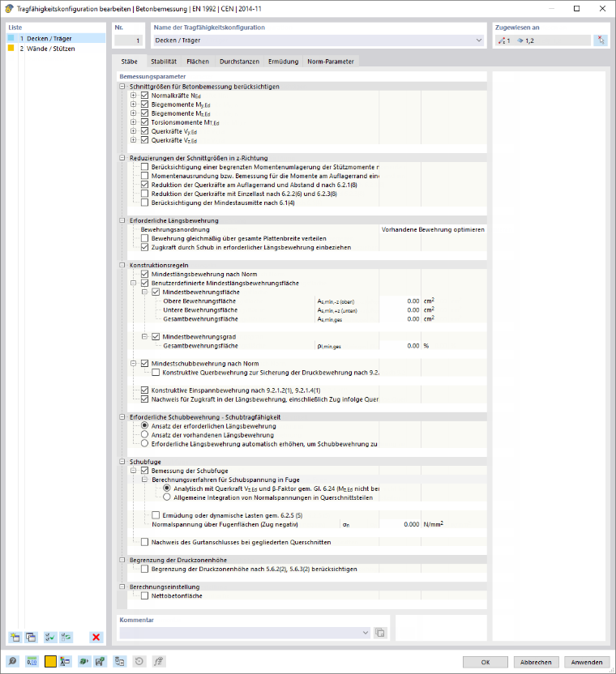Toggle the Normalkräfte NEd checkbox
This screenshot has height=674, width=616.
(144, 96)
